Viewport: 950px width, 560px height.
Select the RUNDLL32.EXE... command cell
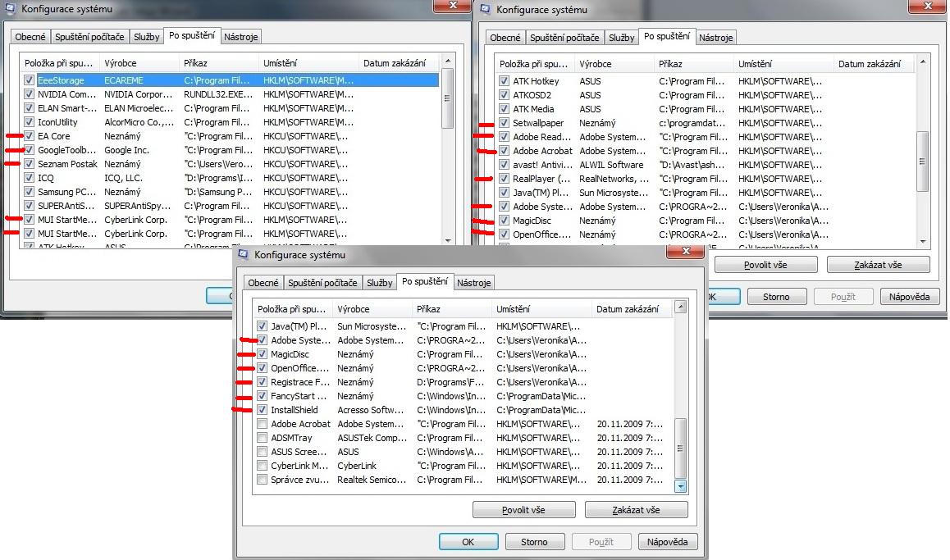(x=218, y=93)
